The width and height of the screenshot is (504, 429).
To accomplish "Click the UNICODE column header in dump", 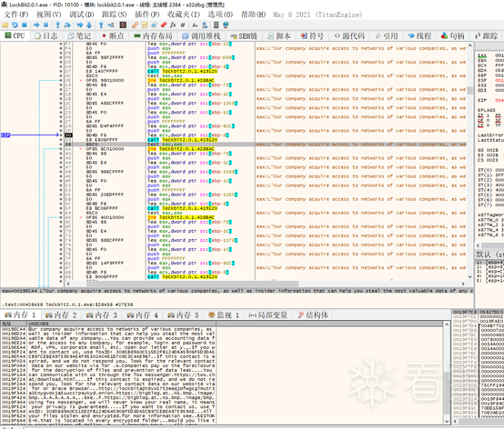I will point(122,324).
